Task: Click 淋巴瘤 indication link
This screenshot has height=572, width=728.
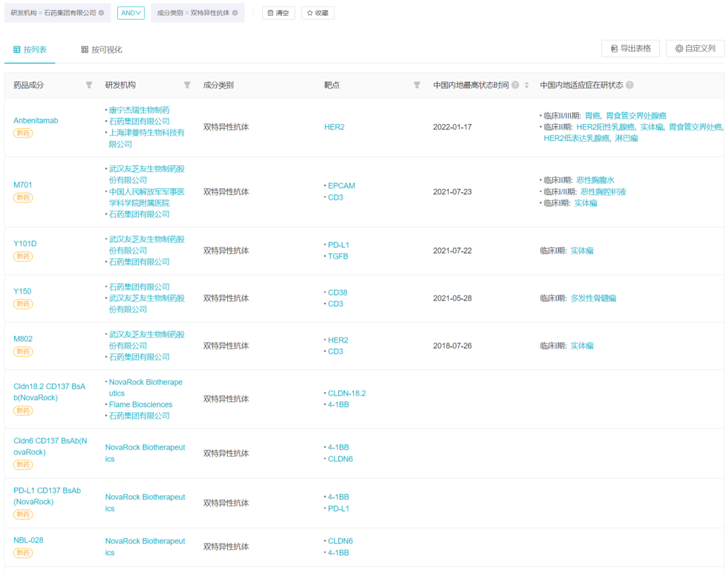Action: point(626,138)
